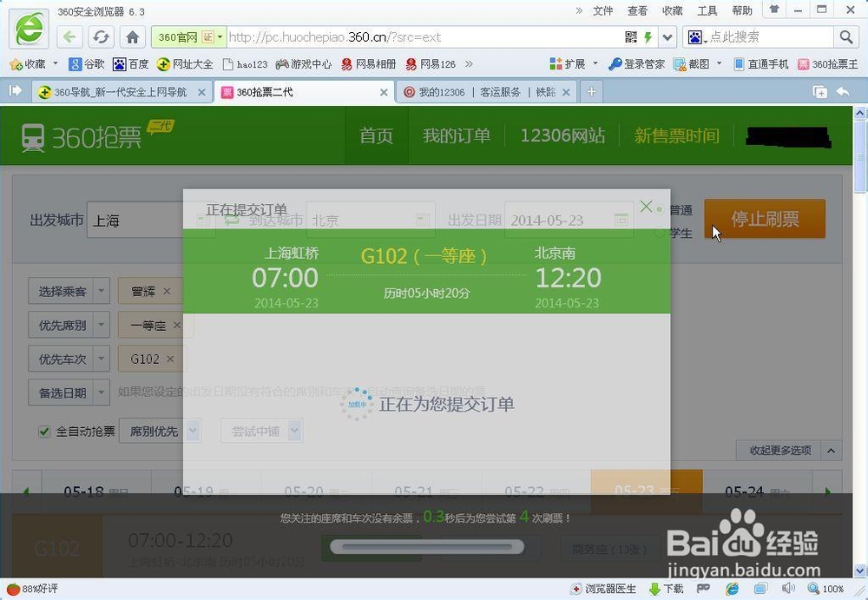
Task: Go to 首页 in the site navigation
Action: (x=377, y=135)
